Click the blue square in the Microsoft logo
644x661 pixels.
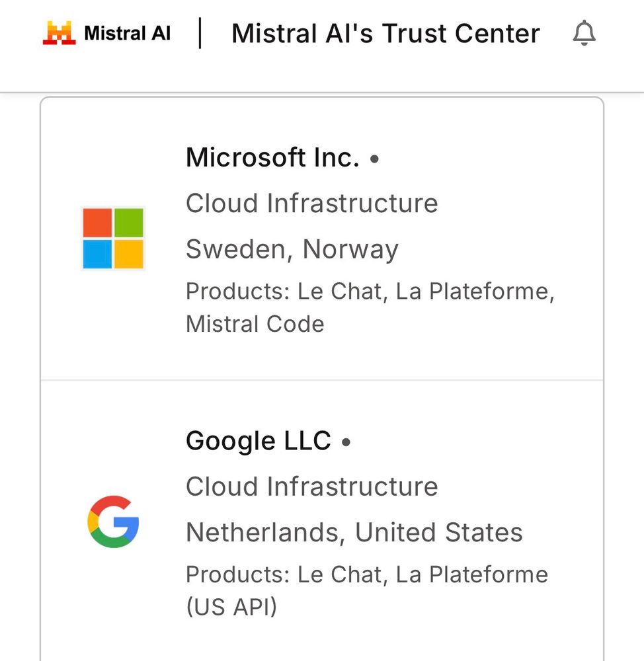coord(97,254)
